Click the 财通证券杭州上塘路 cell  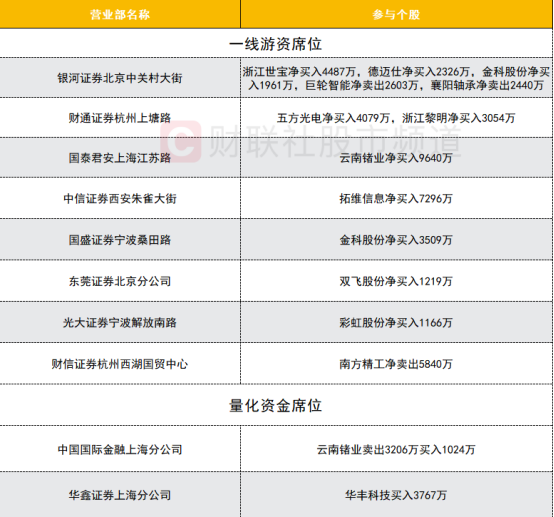point(120,118)
